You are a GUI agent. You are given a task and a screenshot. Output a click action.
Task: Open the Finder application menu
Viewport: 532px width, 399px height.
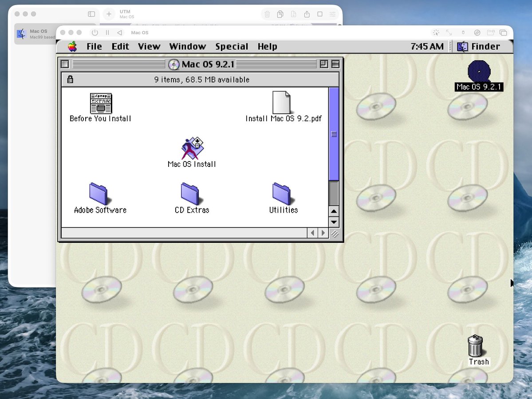(x=479, y=47)
